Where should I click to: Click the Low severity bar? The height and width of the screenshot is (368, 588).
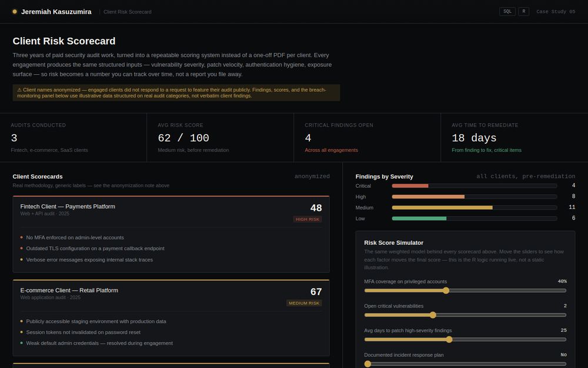(475, 218)
